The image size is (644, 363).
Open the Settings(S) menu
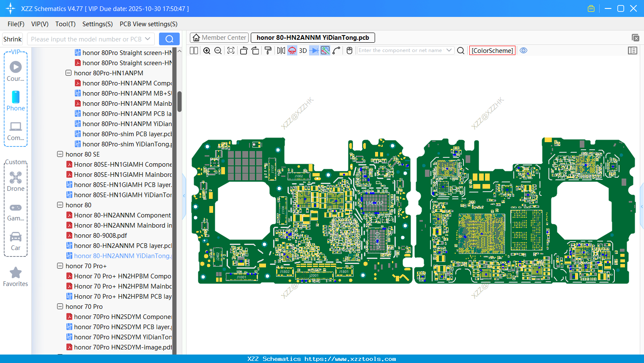pyautogui.click(x=98, y=24)
